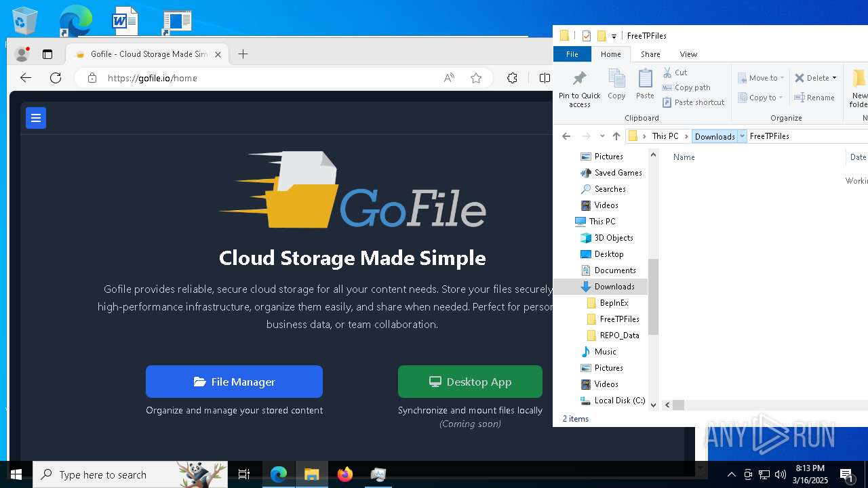This screenshot has height=488, width=868.
Task: Close the Gofile browser tab
Action: (x=218, y=54)
